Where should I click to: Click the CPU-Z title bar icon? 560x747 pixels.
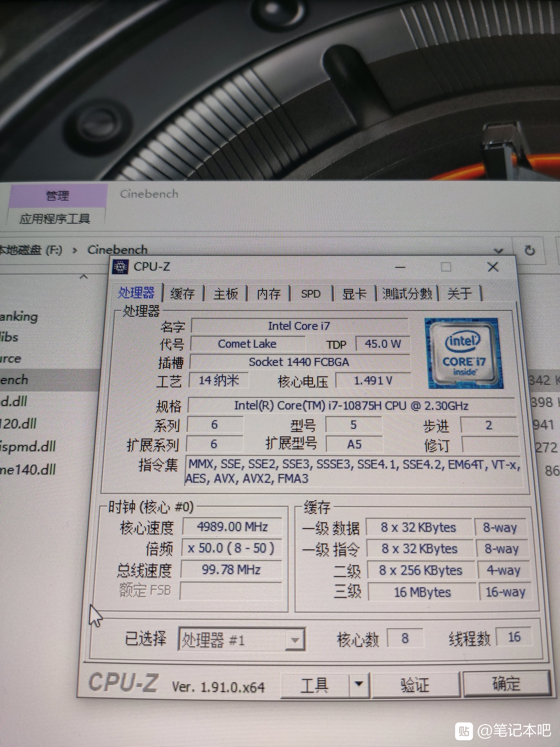[120, 267]
